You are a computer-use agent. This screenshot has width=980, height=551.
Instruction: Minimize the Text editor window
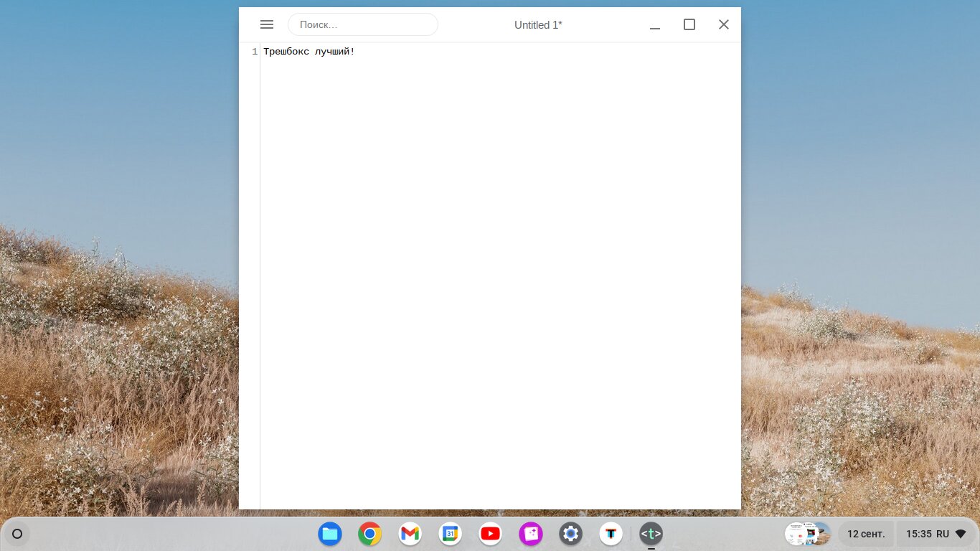tap(655, 25)
